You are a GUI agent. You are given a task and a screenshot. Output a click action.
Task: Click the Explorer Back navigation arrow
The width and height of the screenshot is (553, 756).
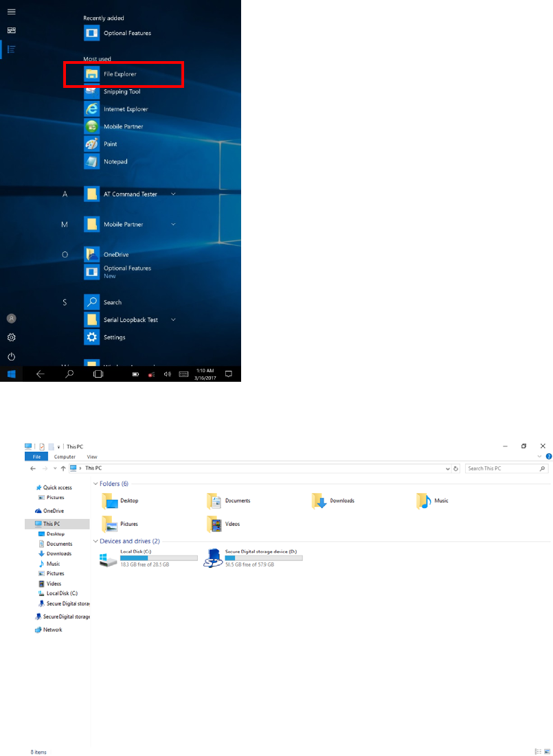tap(33, 468)
